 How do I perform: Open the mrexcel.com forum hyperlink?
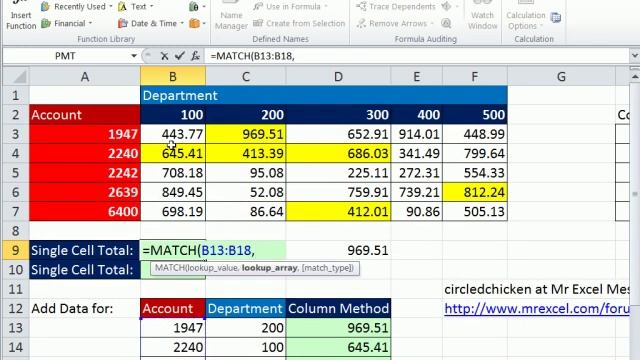point(536,309)
